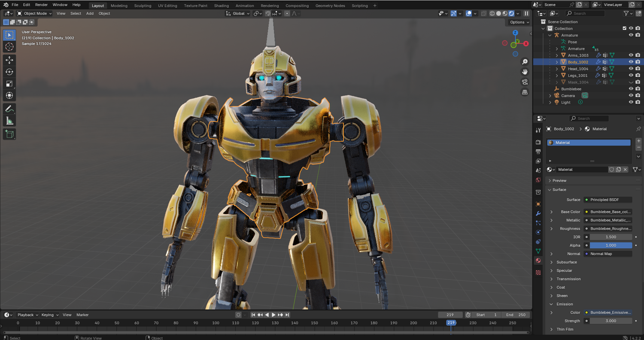Toggle proportional editing in the header

pyautogui.click(x=287, y=13)
